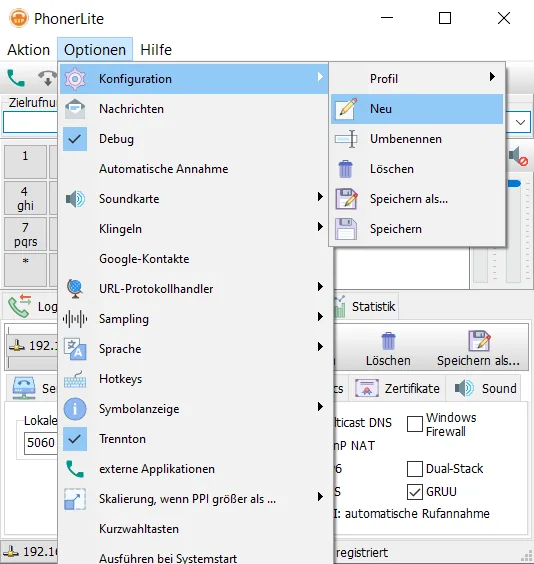Click the Sound tab speaker icon
This screenshot has height=564, width=534.
click(464, 388)
